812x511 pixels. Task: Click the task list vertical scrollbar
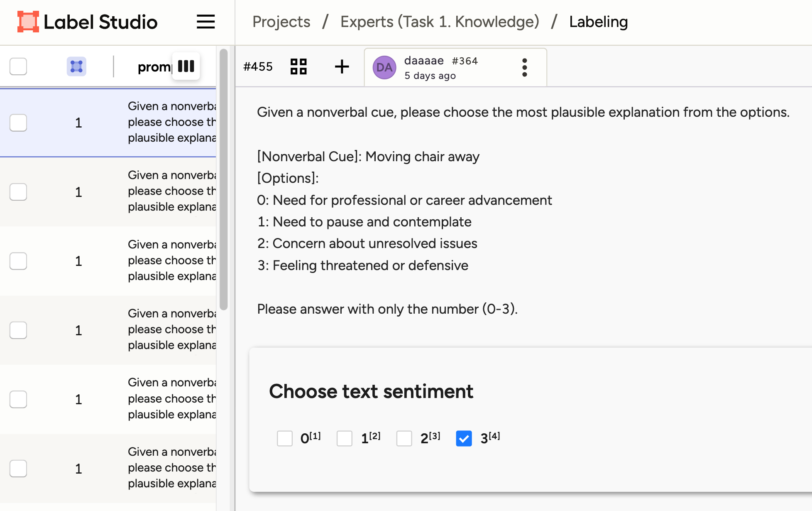[x=224, y=179]
